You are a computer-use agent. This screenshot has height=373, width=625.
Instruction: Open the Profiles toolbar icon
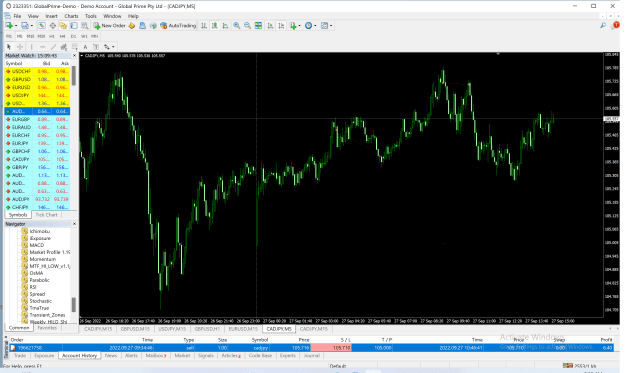tap(25, 26)
